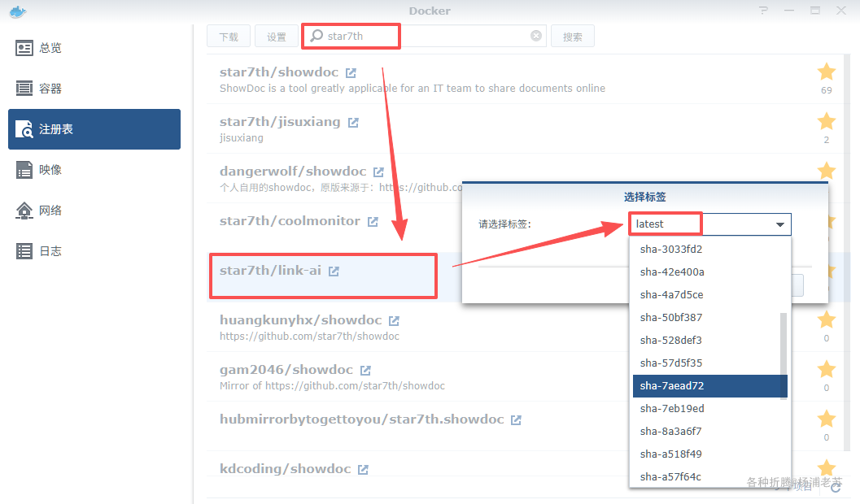This screenshot has height=504, width=860.
Task: Click the 搜索 search button
Action: tap(573, 36)
